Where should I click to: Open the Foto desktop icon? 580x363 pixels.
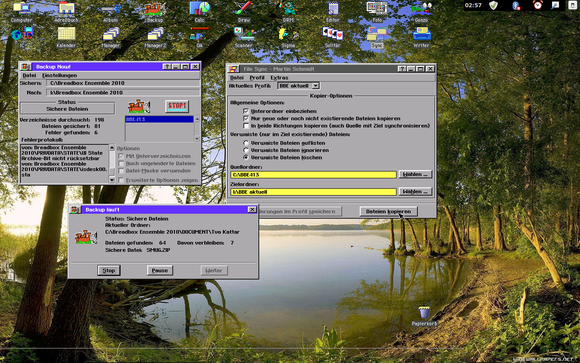(x=377, y=11)
